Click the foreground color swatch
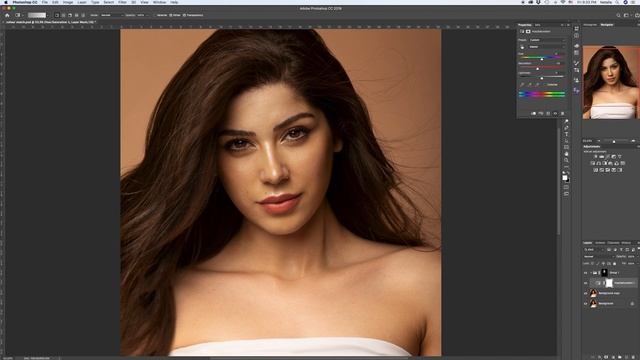The image size is (640, 360). coord(564,178)
